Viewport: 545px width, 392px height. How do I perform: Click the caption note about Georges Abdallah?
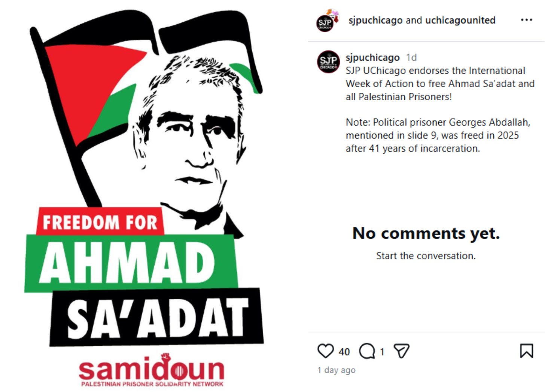click(x=438, y=135)
